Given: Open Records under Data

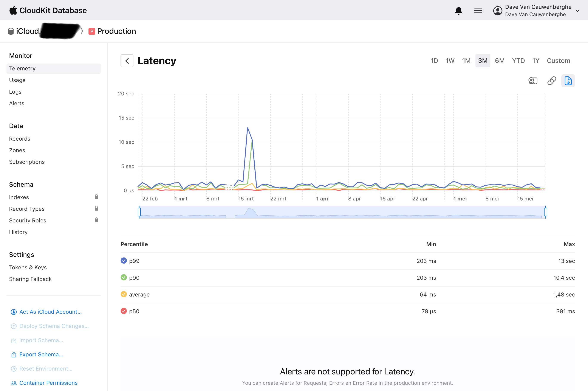Looking at the screenshot, I should [20, 139].
